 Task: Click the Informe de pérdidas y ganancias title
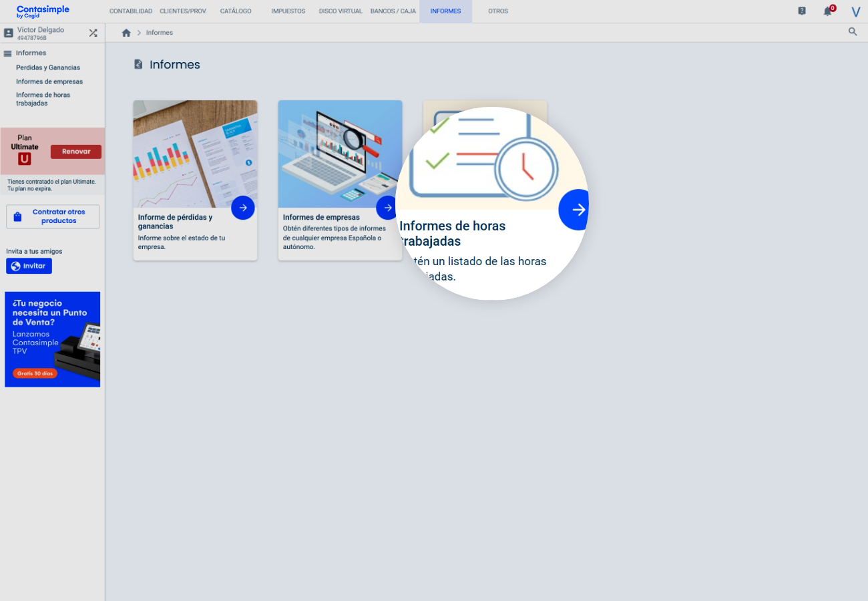(176, 222)
